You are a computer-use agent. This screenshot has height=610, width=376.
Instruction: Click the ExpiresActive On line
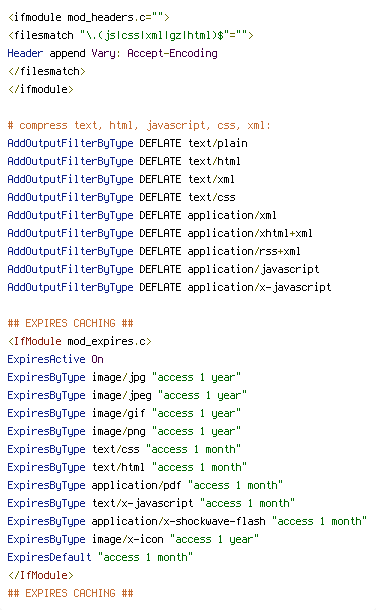coord(56,359)
